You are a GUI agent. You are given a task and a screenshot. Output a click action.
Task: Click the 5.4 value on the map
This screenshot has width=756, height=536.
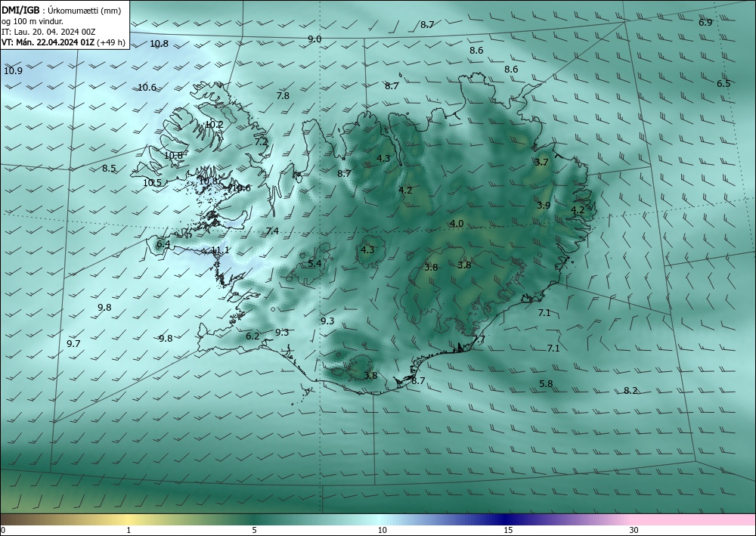pos(314,263)
